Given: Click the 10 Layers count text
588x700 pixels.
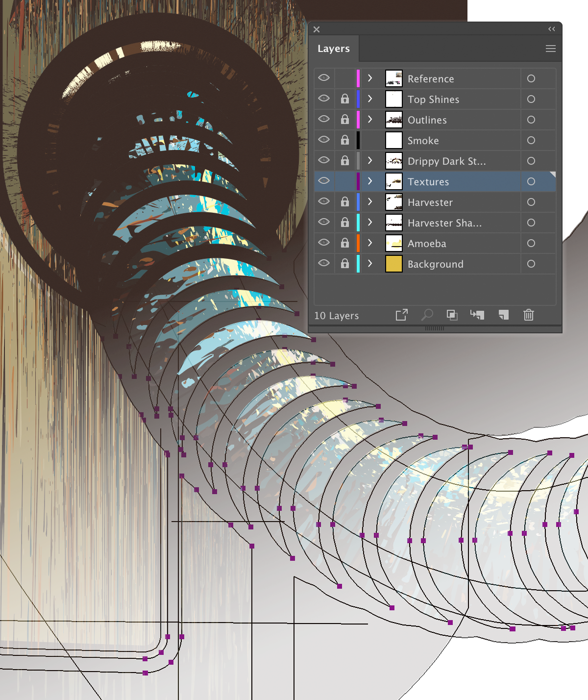Looking at the screenshot, I should (337, 316).
